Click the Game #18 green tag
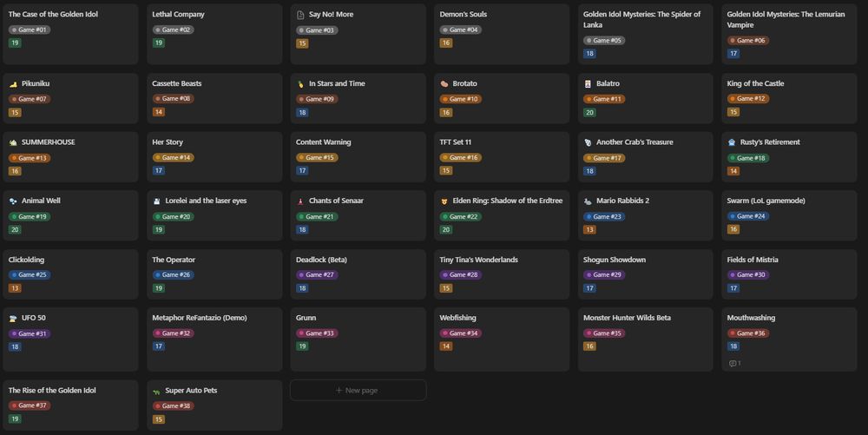Screen dimensions: 868x435 click(748, 158)
